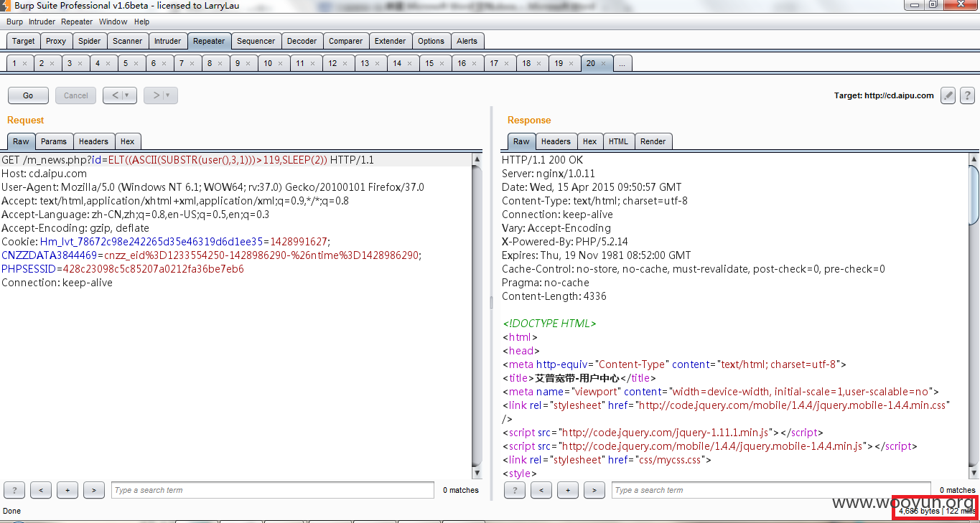Click the request pane scroll down arrow
The height and width of the screenshot is (523, 980).
click(477, 473)
